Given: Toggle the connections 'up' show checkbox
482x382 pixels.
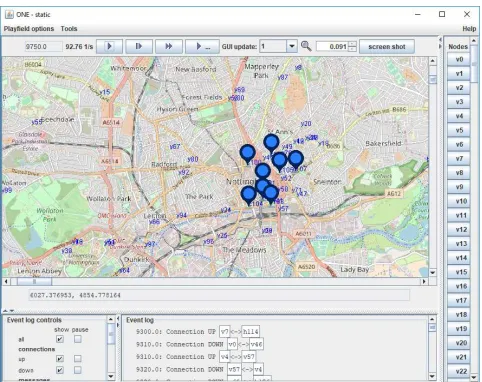Looking at the screenshot, I should tap(60, 359).
